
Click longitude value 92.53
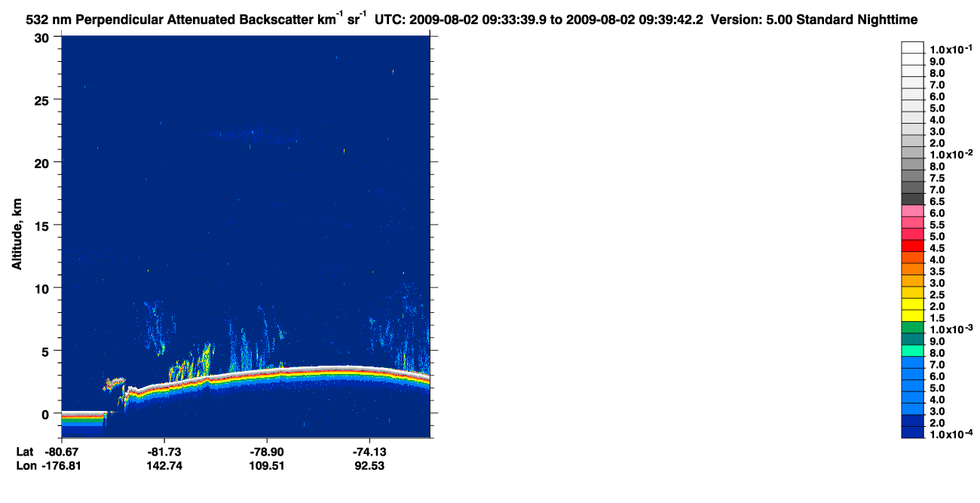point(369,465)
